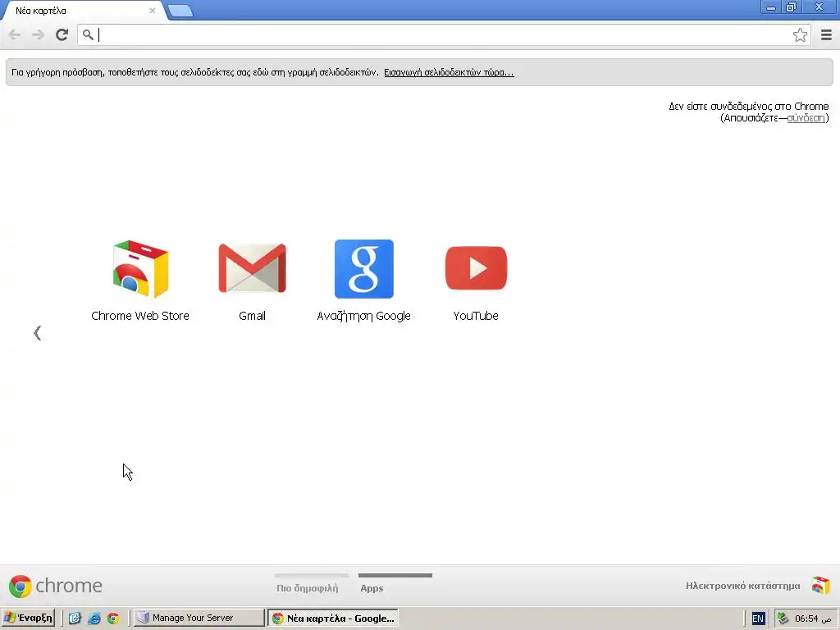The image size is (840, 630).
Task: Click the web store icon in footer
Action: (820, 586)
